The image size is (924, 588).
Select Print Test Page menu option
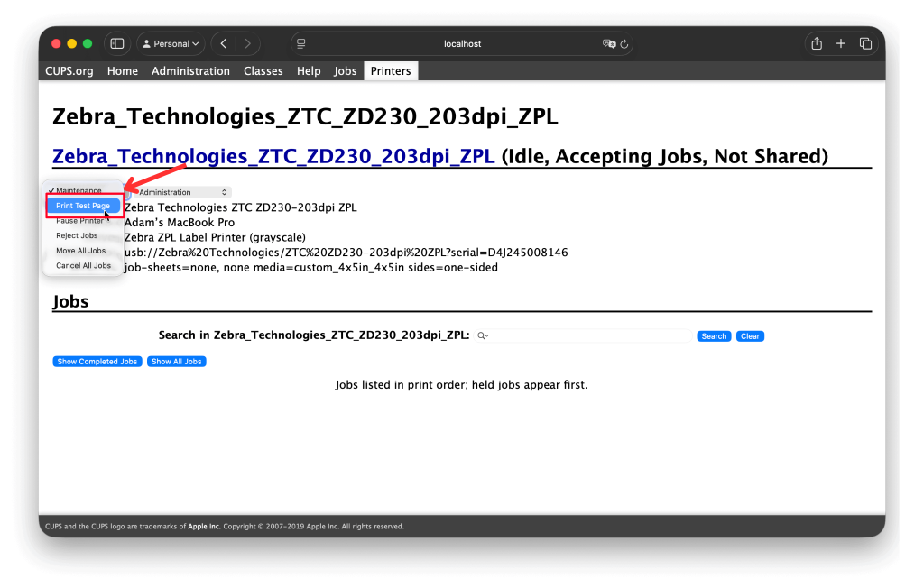83,206
